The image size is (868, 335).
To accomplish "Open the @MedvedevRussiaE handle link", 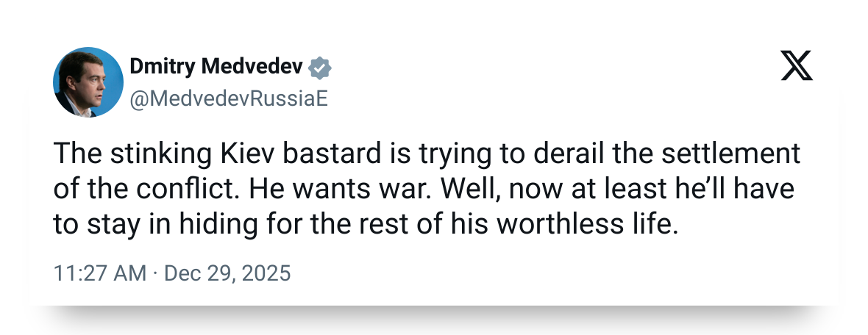I will click(229, 100).
